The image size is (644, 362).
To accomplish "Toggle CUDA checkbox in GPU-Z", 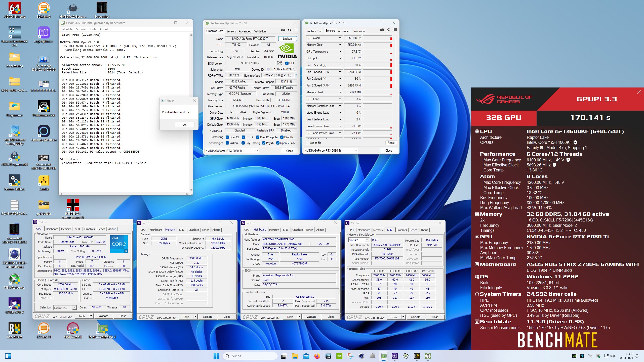I will coord(243,137).
